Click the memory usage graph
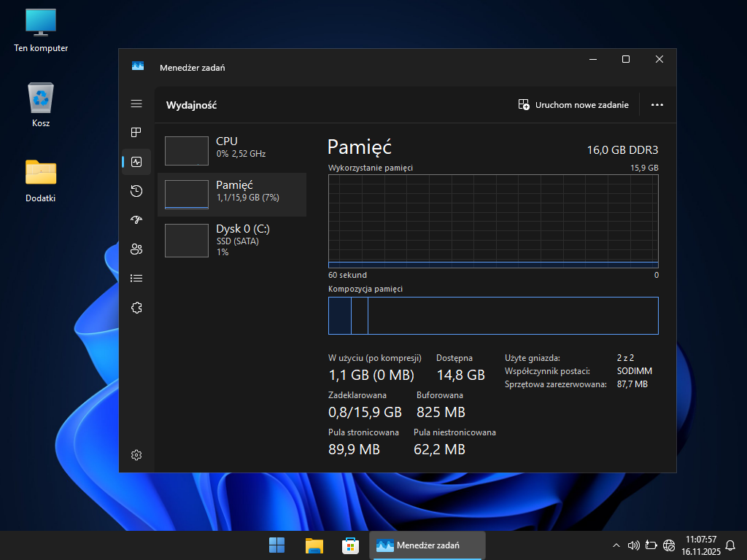 point(493,221)
